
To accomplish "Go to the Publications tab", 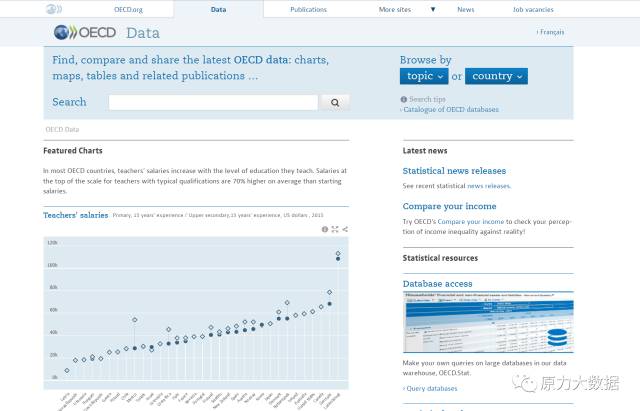I will coord(309,9).
